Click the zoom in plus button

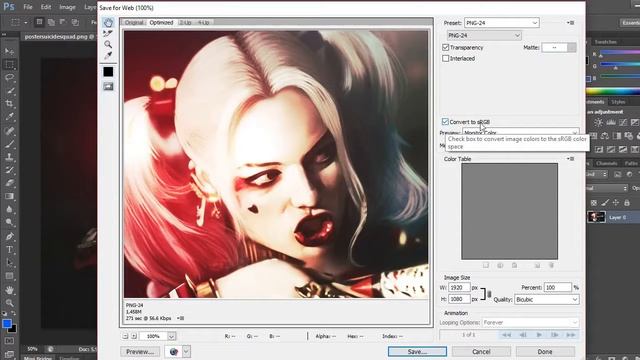(x=133, y=336)
